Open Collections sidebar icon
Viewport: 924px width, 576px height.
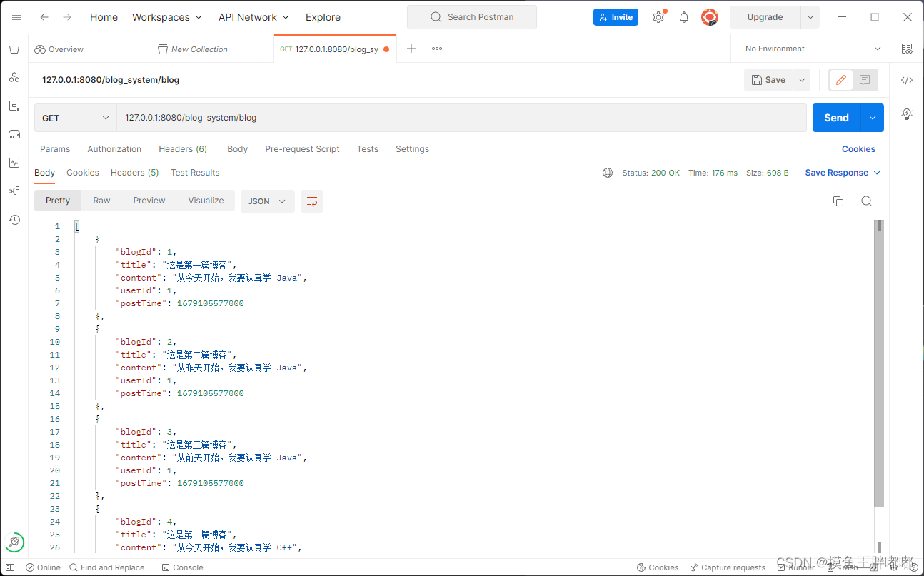pyautogui.click(x=14, y=49)
